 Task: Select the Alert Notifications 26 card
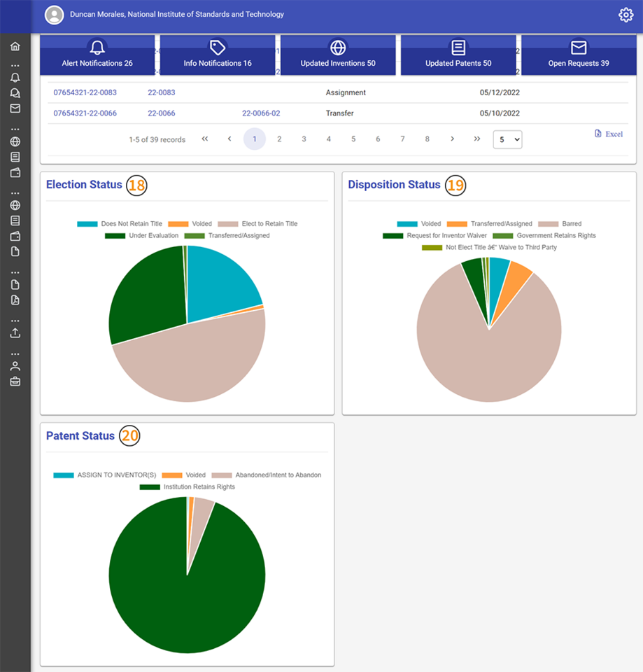click(97, 55)
